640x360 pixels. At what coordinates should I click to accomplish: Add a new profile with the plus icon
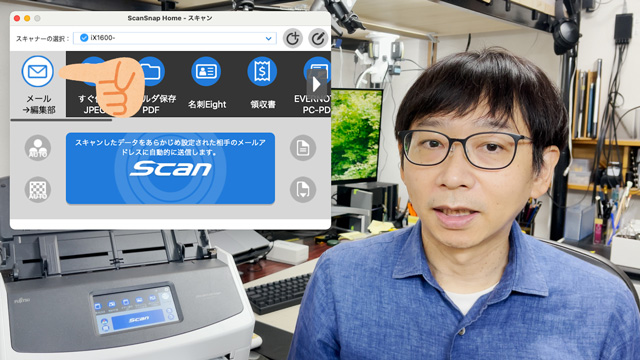click(293, 38)
